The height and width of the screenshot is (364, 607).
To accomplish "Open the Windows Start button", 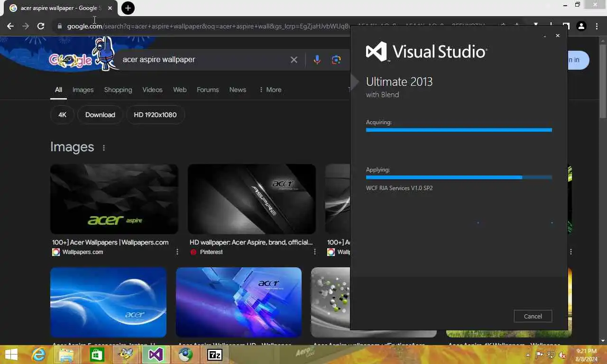I will coord(11,354).
